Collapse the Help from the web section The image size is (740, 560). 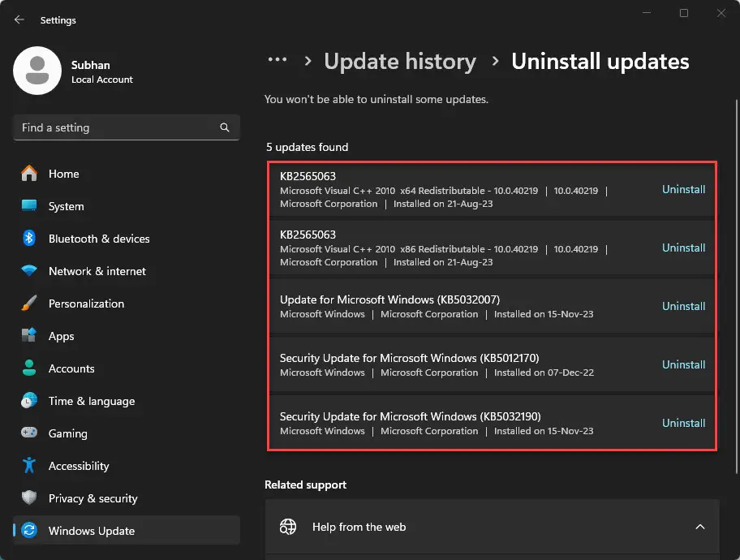700,527
